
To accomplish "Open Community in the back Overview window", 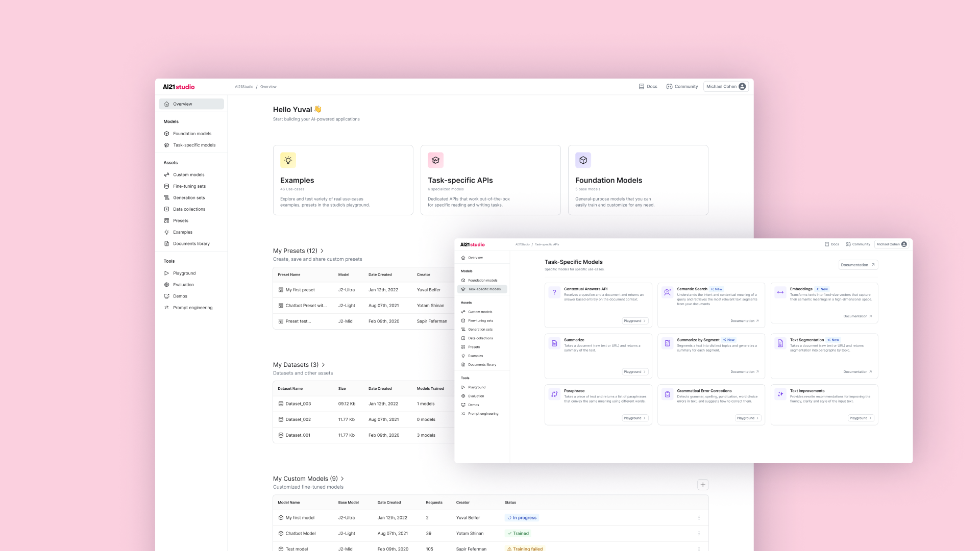I will (x=682, y=87).
